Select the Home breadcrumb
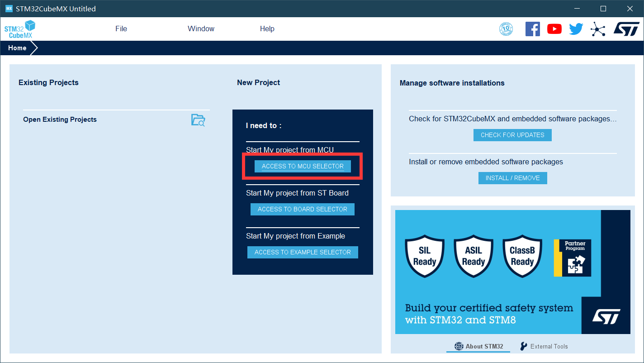 [x=17, y=48]
